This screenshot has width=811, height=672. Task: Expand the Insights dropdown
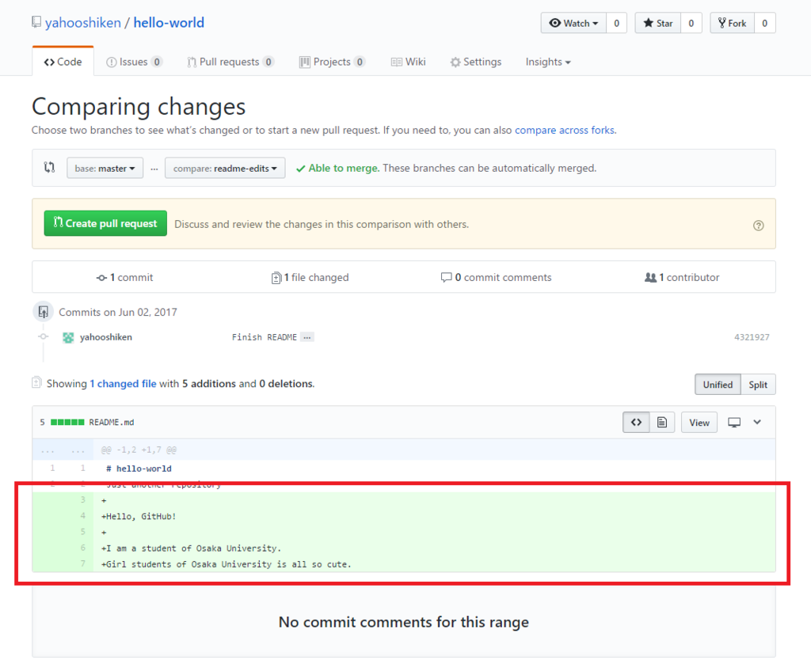click(548, 62)
